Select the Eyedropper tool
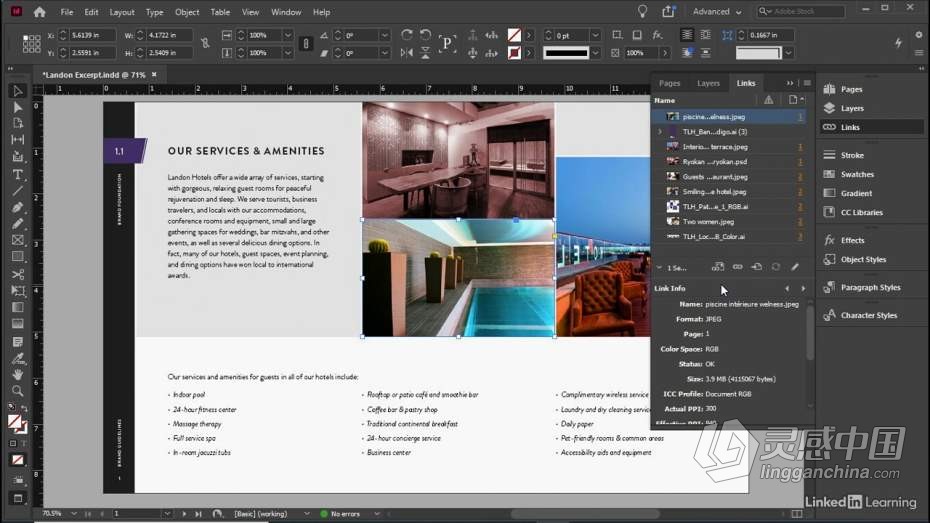Image resolution: width=930 pixels, height=523 pixels. (17, 358)
